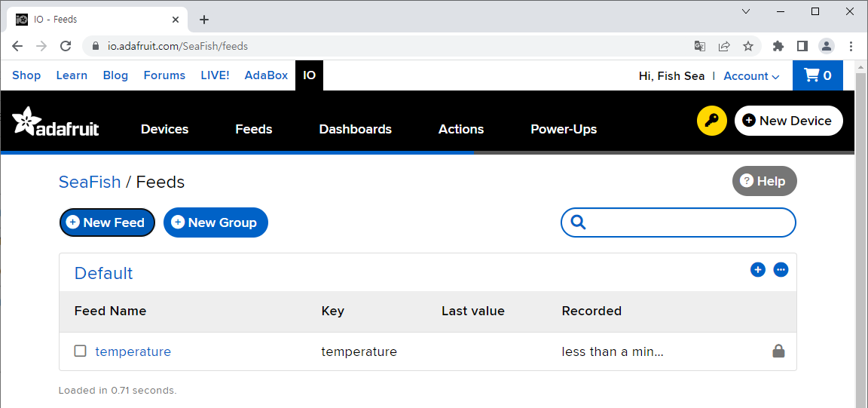This screenshot has width=868, height=408.
Task: Click the blue plus icon in Default group
Action: (758, 270)
